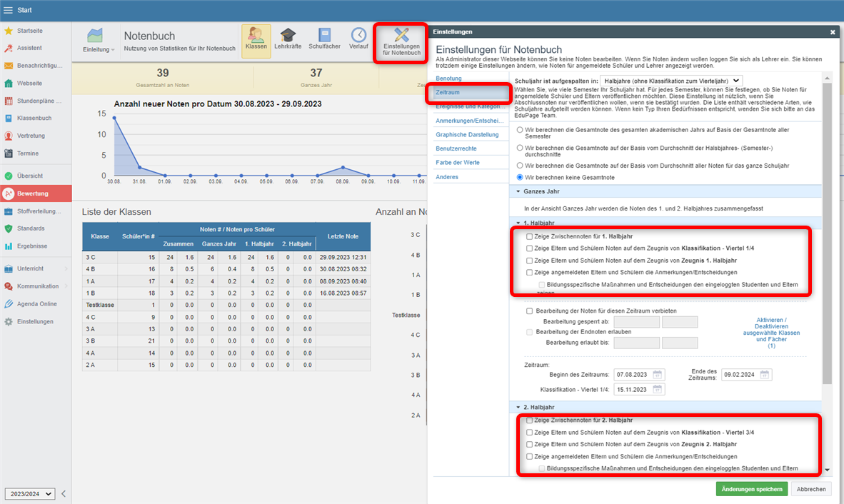Open the Webseite sidebar icon
This screenshot has width=844, height=504.
(x=9, y=84)
